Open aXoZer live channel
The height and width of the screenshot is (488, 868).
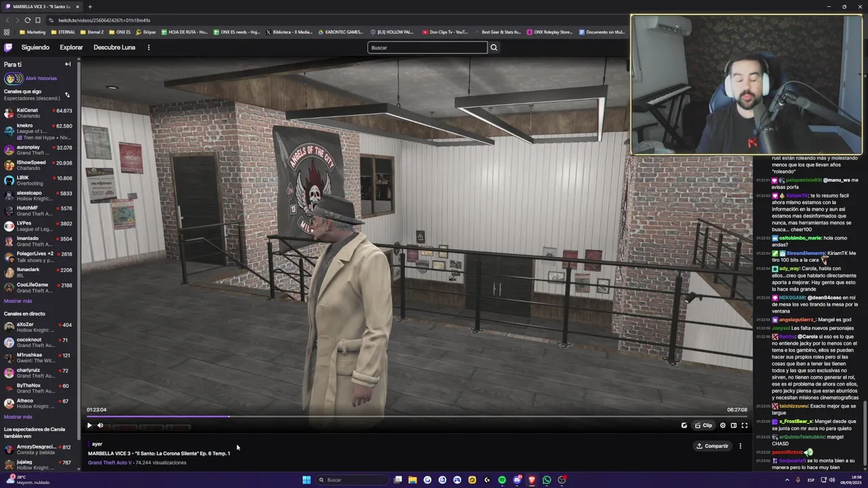coord(39,327)
